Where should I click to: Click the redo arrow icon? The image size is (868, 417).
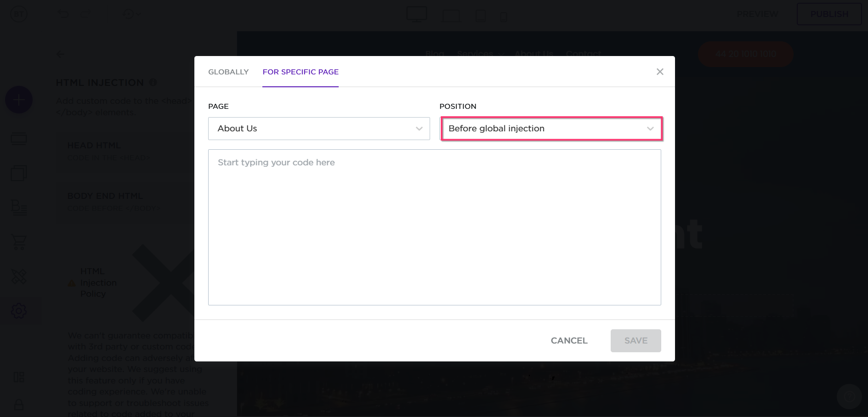tap(87, 14)
